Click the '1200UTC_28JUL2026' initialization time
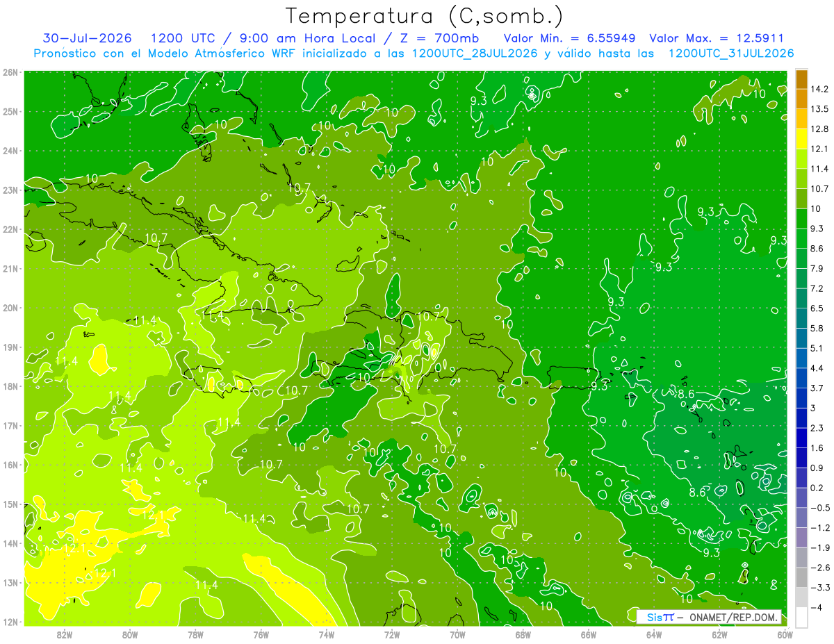The height and width of the screenshot is (644, 834). point(474,53)
